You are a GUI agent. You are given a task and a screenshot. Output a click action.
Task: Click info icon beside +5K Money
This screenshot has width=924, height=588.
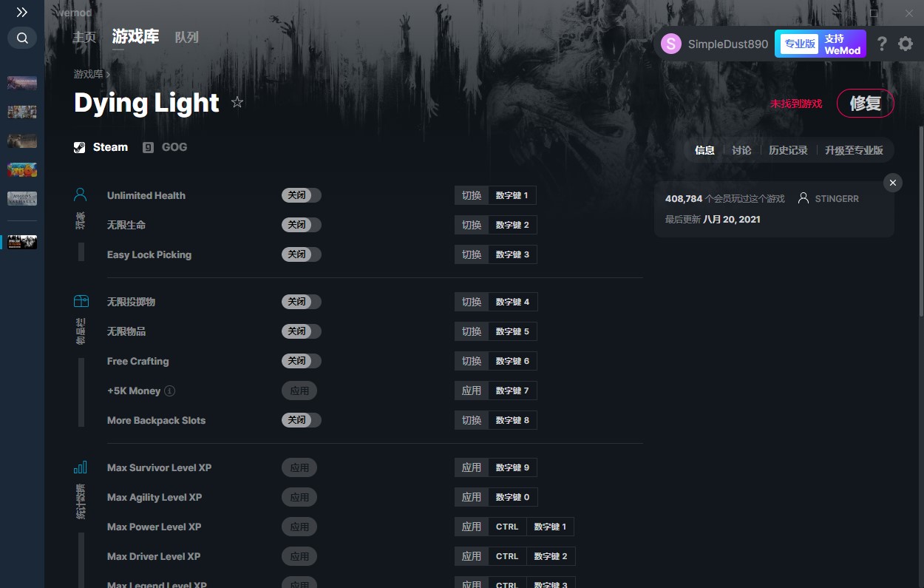(169, 391)
